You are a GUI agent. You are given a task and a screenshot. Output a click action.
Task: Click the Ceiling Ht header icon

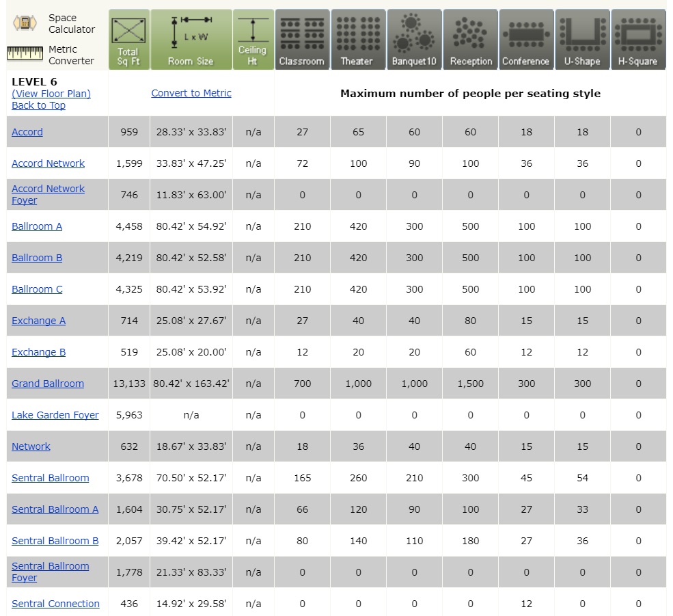click(x=253, y=40)
